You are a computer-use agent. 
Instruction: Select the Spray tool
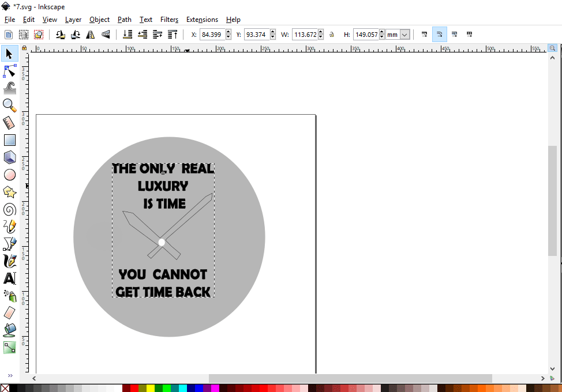pos(10,296)
